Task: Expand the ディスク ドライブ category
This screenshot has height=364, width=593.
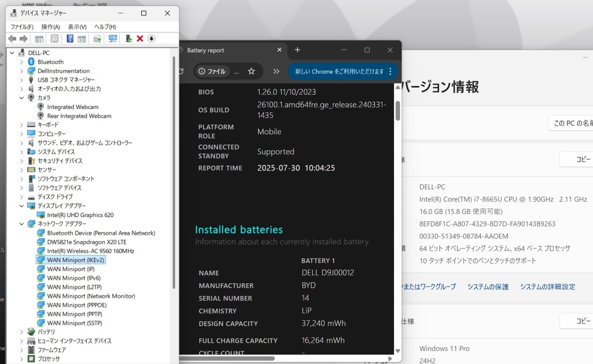Action: point(21,197)
